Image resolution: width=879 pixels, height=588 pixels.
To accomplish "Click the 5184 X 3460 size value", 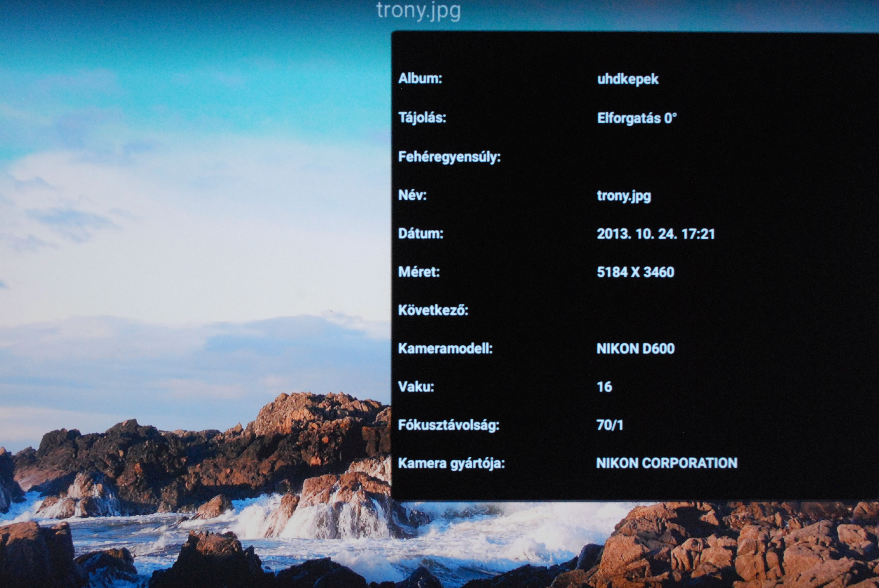I will point(635,272).
